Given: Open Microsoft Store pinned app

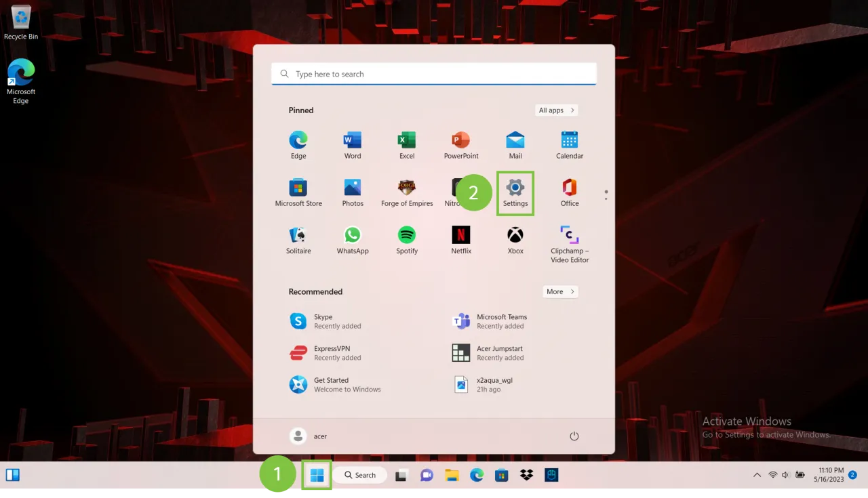Looking at the screenshot, I should (x=298, y=192).
